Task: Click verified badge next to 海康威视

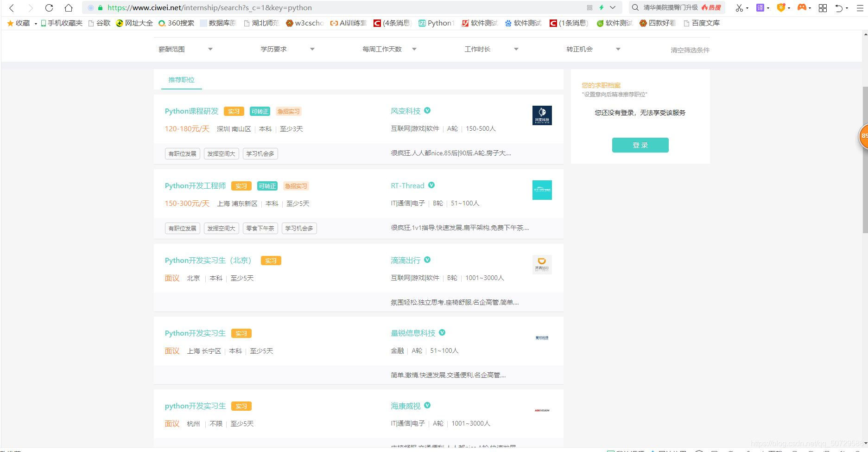Action: click(x=427, y=405)
